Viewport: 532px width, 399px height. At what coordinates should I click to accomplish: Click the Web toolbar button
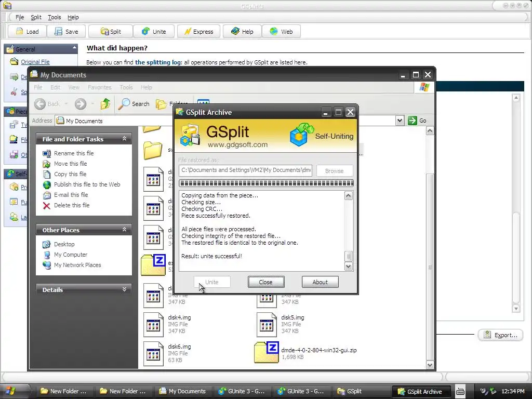281,32
